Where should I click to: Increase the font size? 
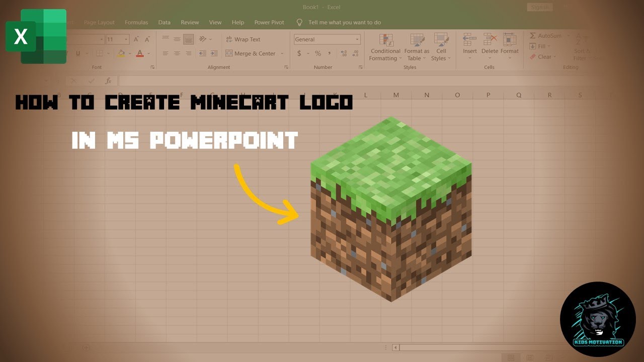pos(136,39)
